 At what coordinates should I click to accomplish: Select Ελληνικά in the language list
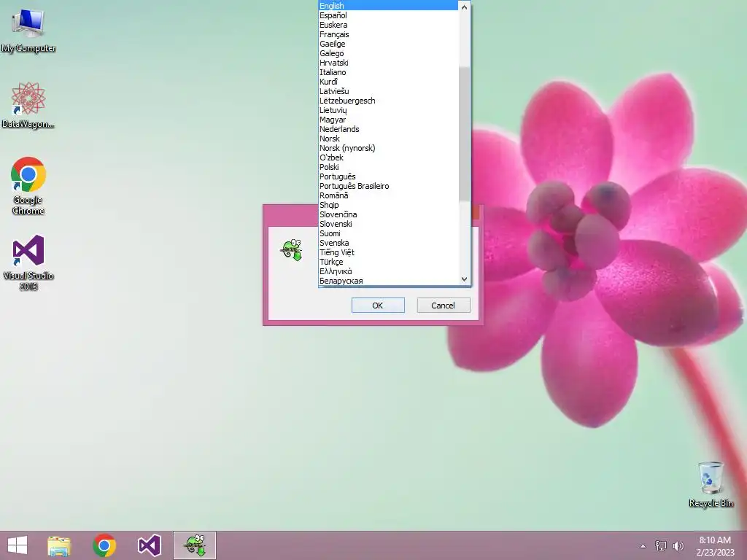pyautogui.click(x=388, y=271)
